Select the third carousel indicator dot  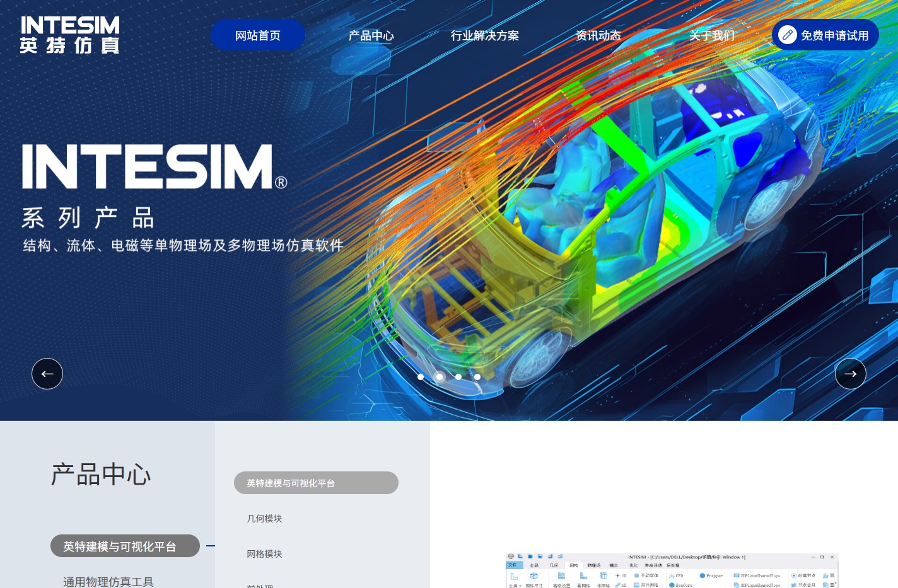[x=458, y=377]
